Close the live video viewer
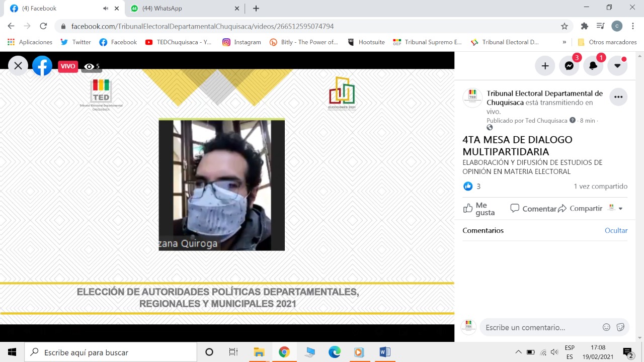Viewport: 644px width, 362px height. tap(18, 66)
